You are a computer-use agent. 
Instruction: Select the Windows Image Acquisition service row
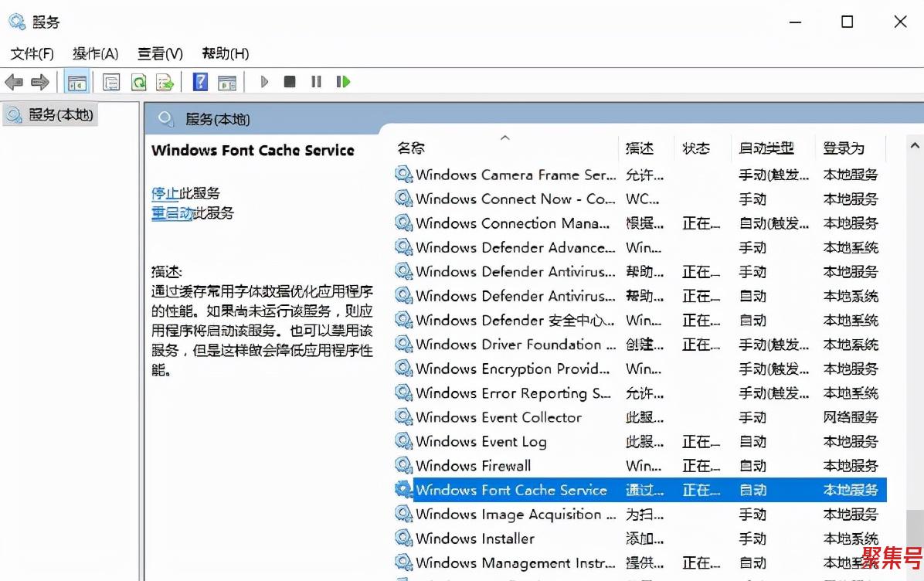click(x=640, y=515)
